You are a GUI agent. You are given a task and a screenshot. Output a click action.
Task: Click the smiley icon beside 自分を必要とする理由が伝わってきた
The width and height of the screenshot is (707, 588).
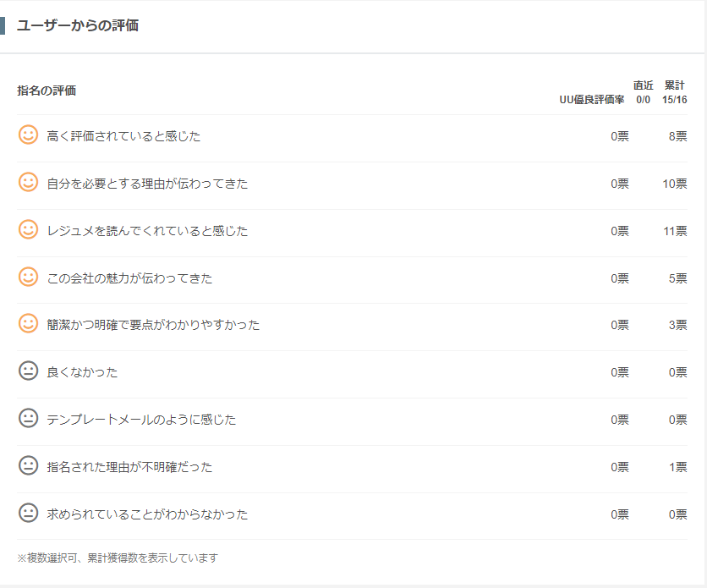28,182
